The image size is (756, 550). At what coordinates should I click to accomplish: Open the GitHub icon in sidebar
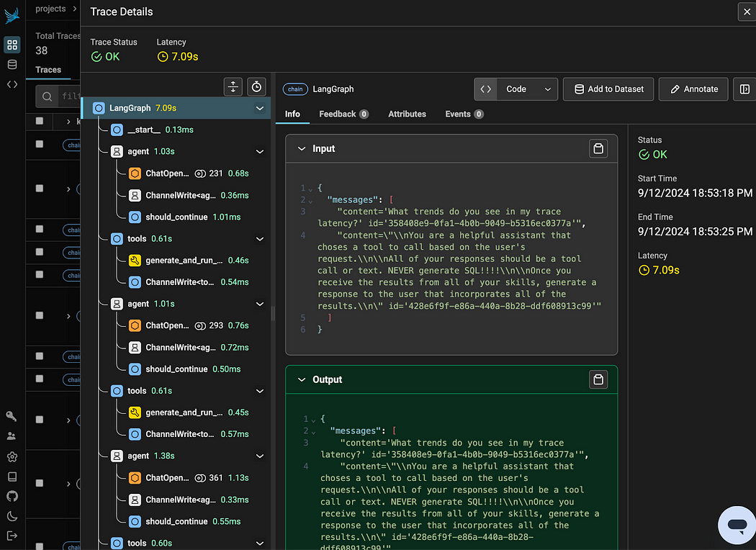[x=12, y=496]
